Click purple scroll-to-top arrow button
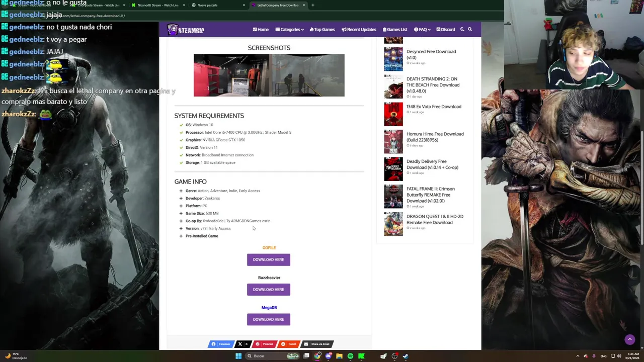Image resolution: width=644 pixels, height=362 pixels. (629, 340)
